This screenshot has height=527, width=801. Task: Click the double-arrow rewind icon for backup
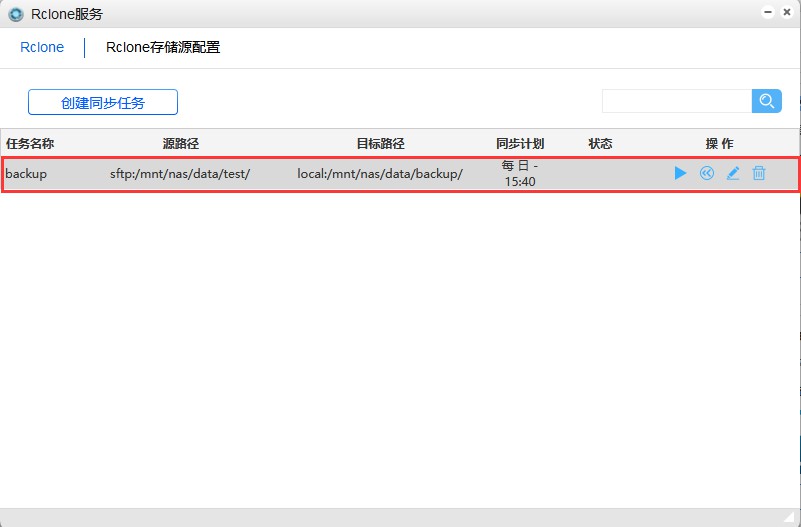point(707,174)
